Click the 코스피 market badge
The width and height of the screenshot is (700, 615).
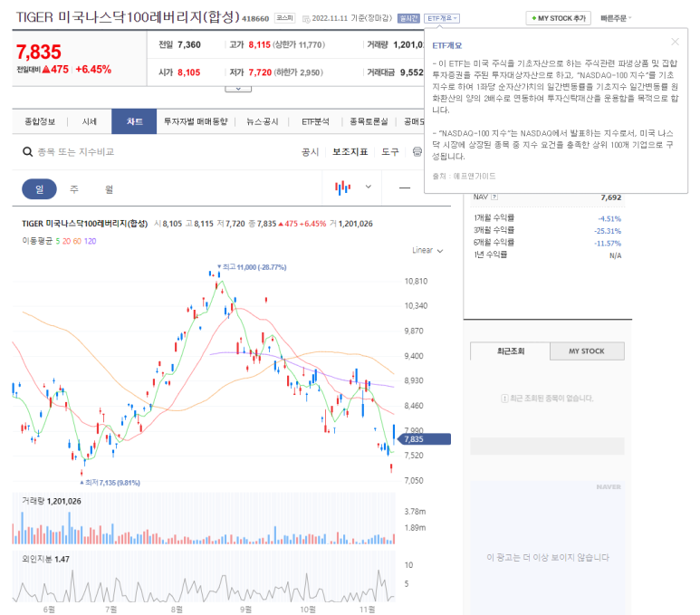tap(284, 18)
